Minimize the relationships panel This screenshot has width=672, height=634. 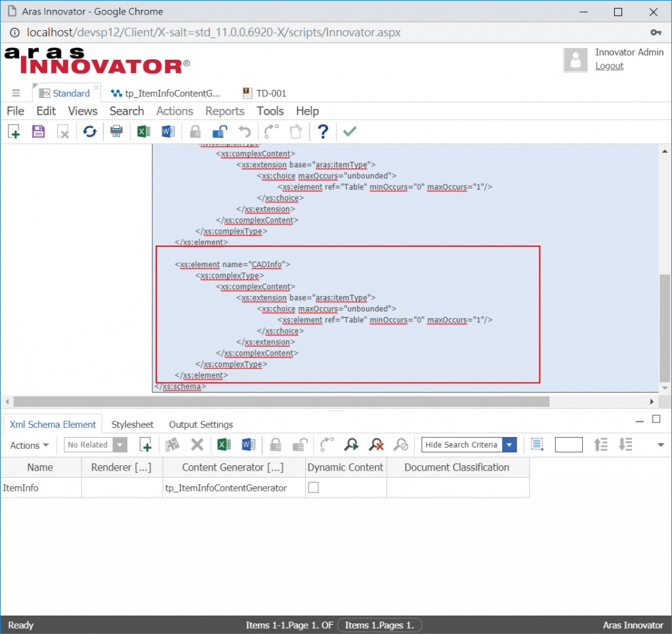(639, 421)
